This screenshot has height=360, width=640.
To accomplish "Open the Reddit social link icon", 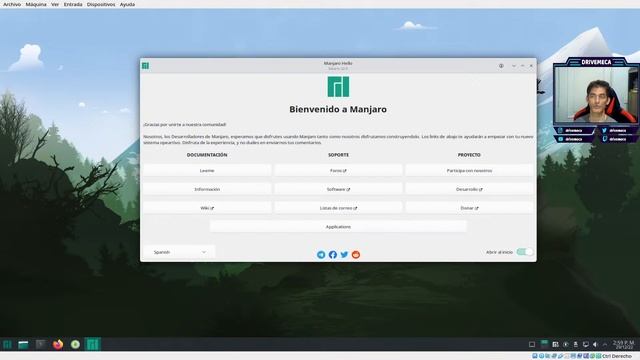I will tap(356, 254).
